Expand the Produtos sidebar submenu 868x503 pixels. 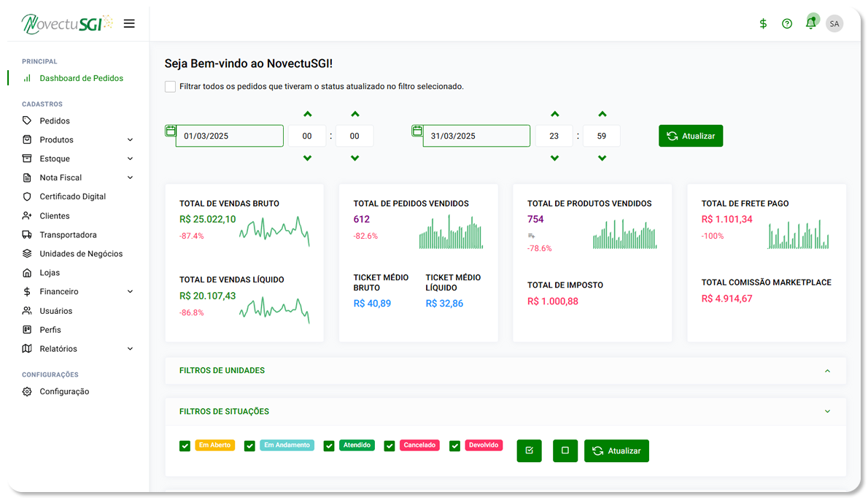pos(130,140)
